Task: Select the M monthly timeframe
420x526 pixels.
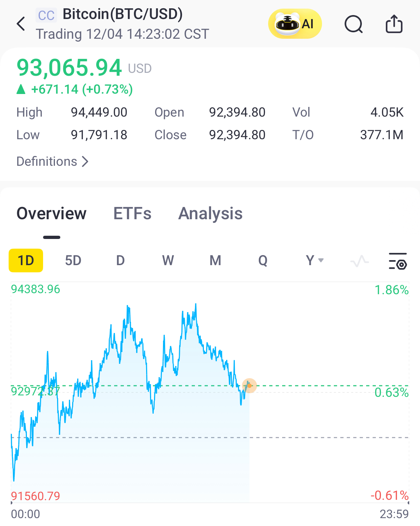Action: click(215, 260)
